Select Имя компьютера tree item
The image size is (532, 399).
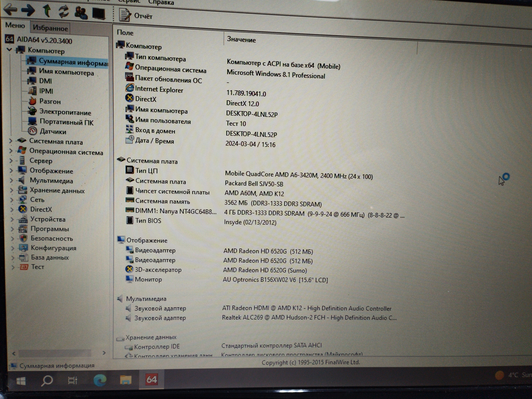[x=60, y=72]
